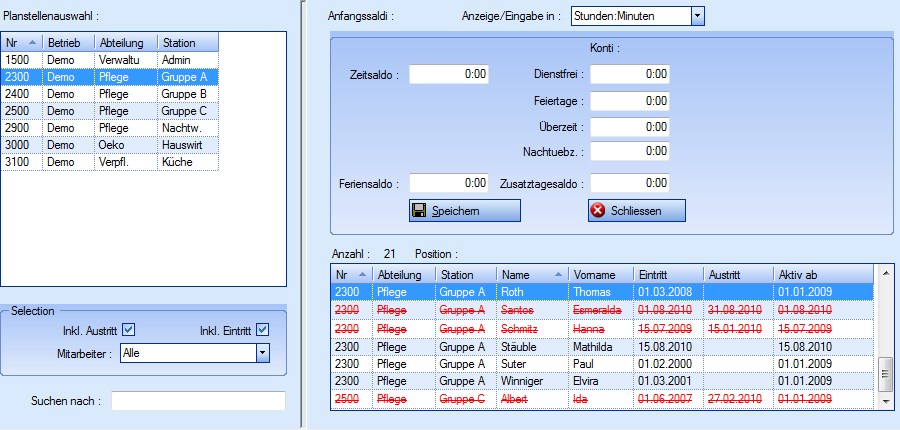This screenshot has width=900, height=430.
Task: Click the Eintritt column header
Action: tap(667, 274)
